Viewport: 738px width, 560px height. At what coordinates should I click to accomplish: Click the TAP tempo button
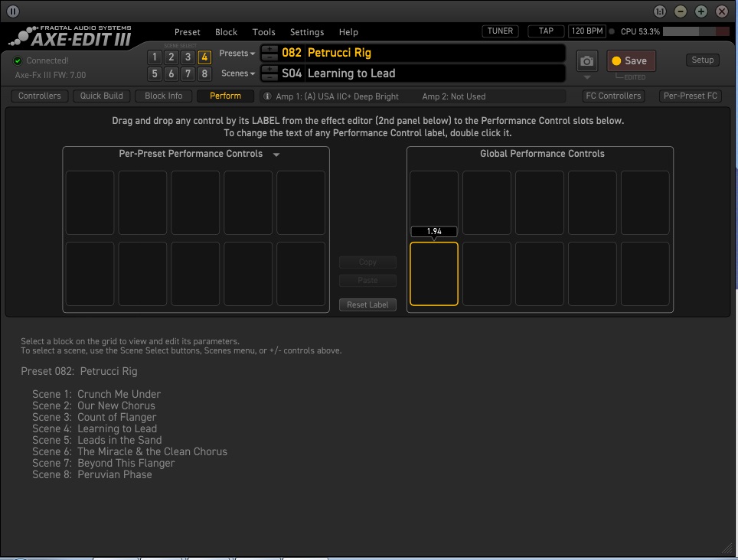click(546, 31)
